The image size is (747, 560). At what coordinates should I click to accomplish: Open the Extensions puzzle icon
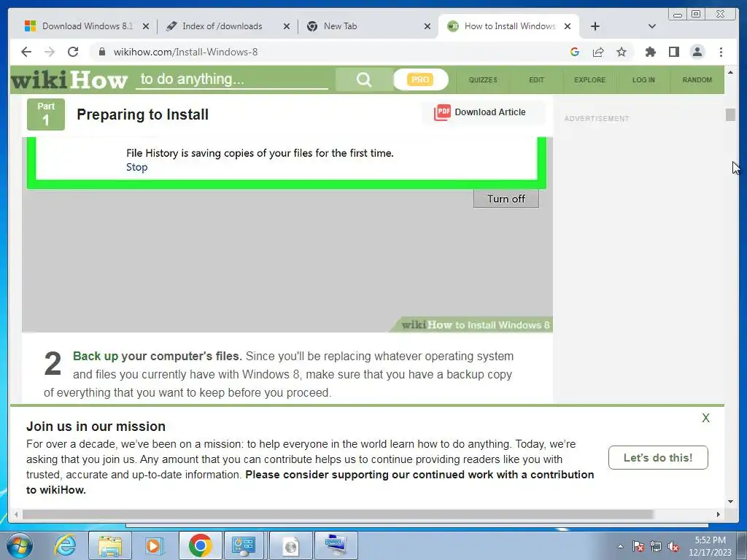[650, 52]
